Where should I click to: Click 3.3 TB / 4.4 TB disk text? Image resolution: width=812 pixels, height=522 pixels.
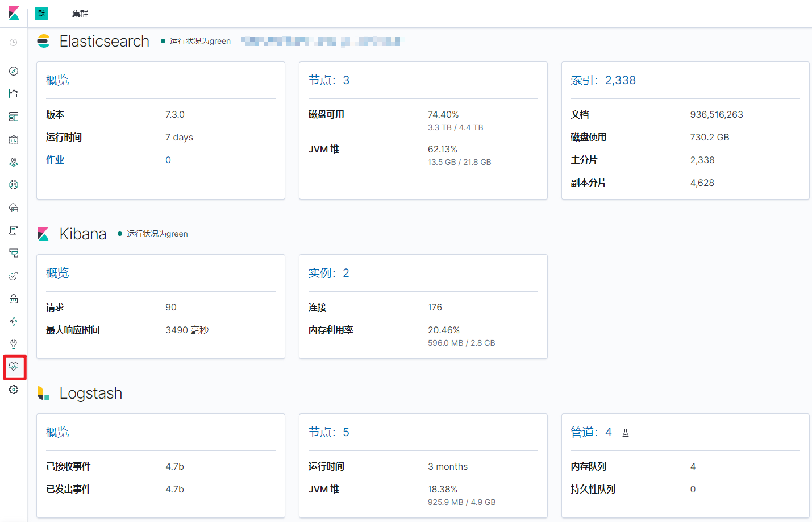coord(456,127)
